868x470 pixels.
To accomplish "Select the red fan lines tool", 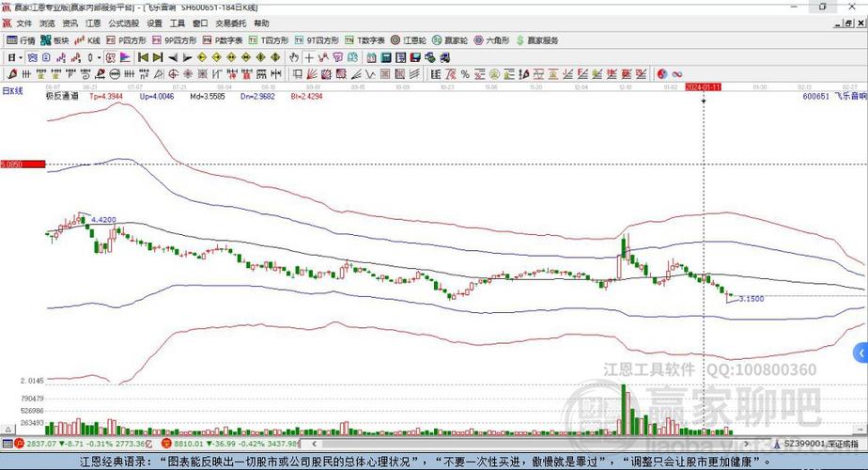I will (312, 73).
